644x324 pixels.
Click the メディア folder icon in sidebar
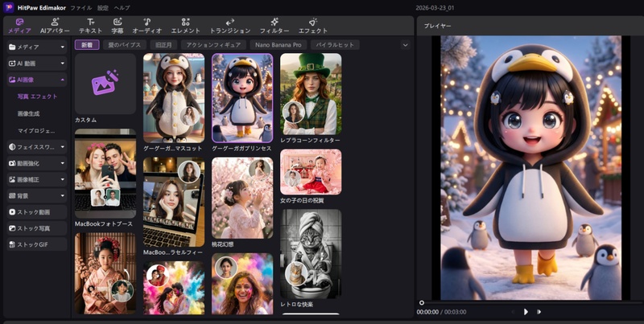(x=12, y=47)
